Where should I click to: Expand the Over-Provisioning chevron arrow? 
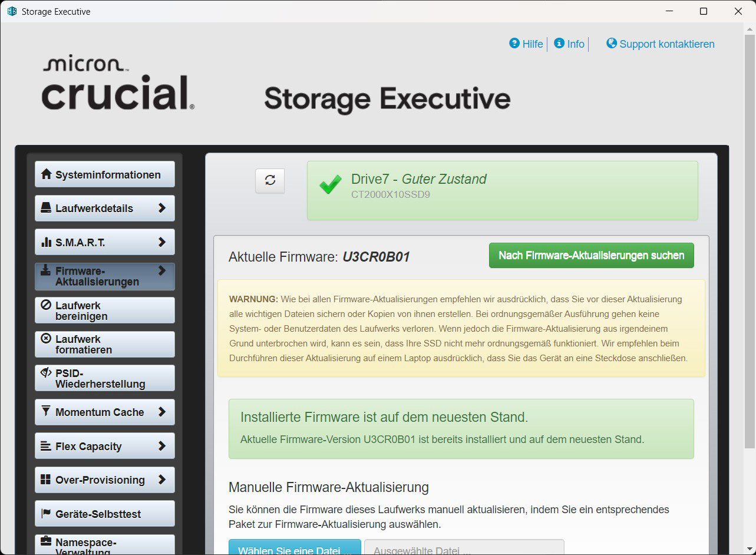coord(162,480)
